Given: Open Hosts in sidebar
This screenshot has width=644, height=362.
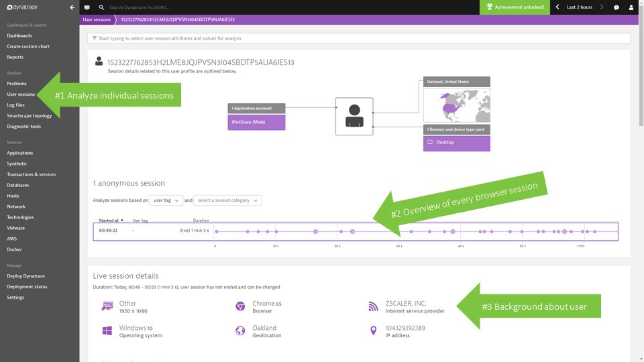Looking at the screenshot, I should point(13,196).
